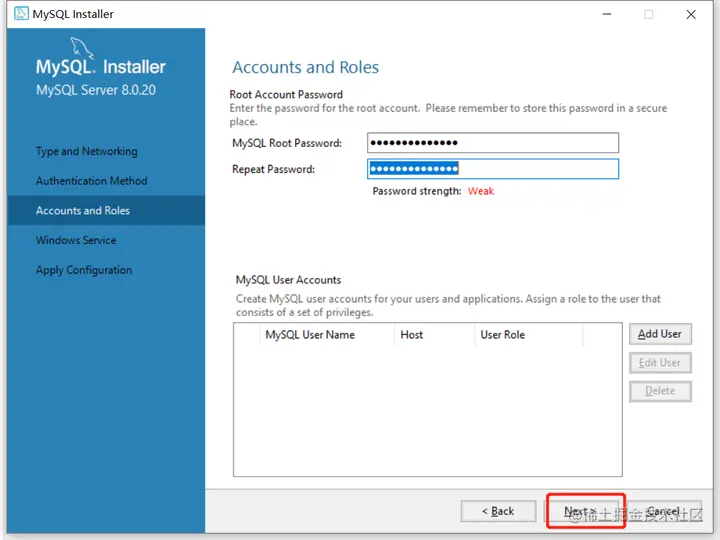Click the MySQL User Accounts label
The image size is (720, 540).
288,280
